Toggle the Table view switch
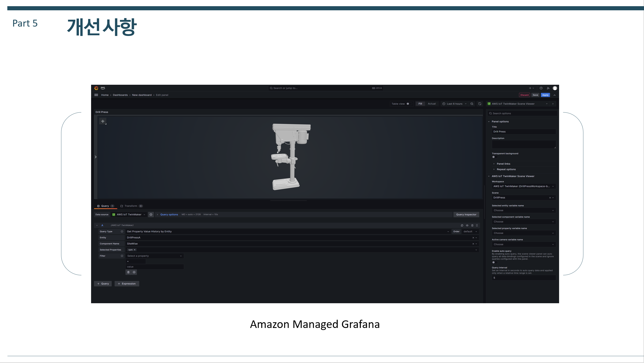 tap(409, 104)
